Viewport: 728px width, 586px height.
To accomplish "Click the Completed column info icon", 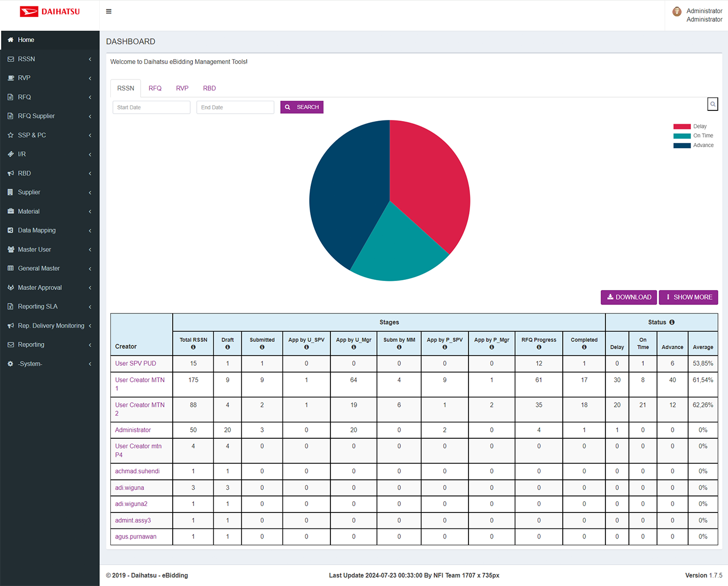I will click(584, 347).
